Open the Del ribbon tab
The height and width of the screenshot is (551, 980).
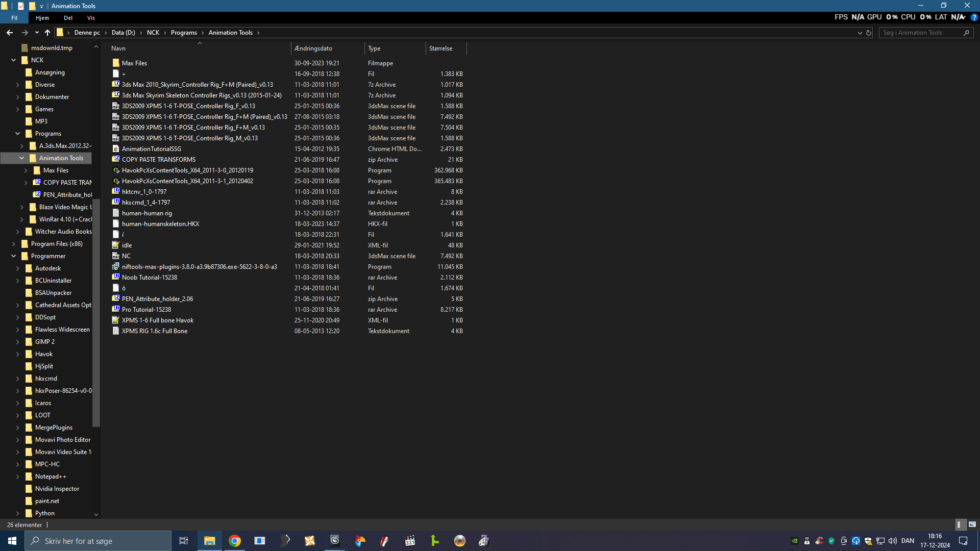point(68,18)
